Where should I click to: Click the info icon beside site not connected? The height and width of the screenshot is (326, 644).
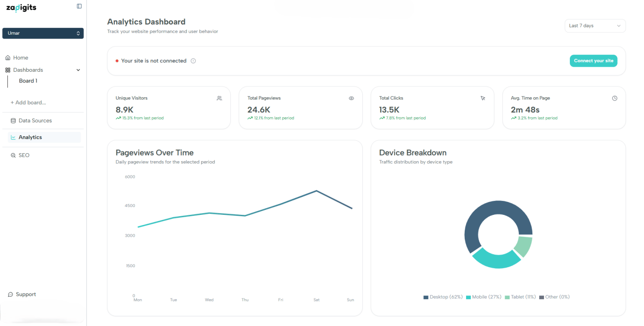coord(193,61)
